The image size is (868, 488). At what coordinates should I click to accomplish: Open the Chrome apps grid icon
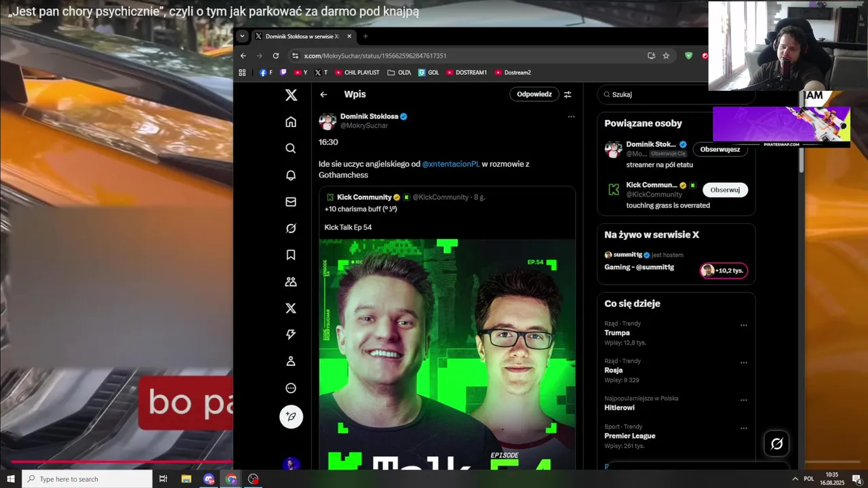[x=242, y=73]
